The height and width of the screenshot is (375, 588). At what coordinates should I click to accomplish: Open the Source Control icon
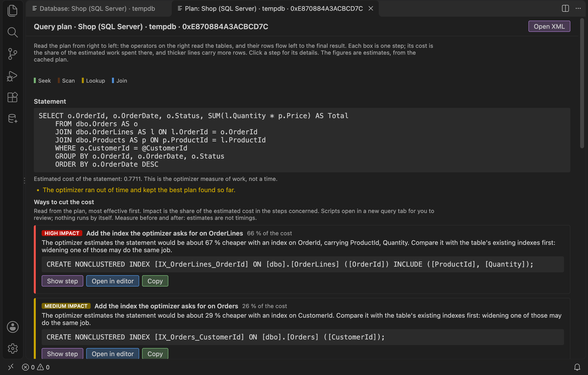[12, 54]
